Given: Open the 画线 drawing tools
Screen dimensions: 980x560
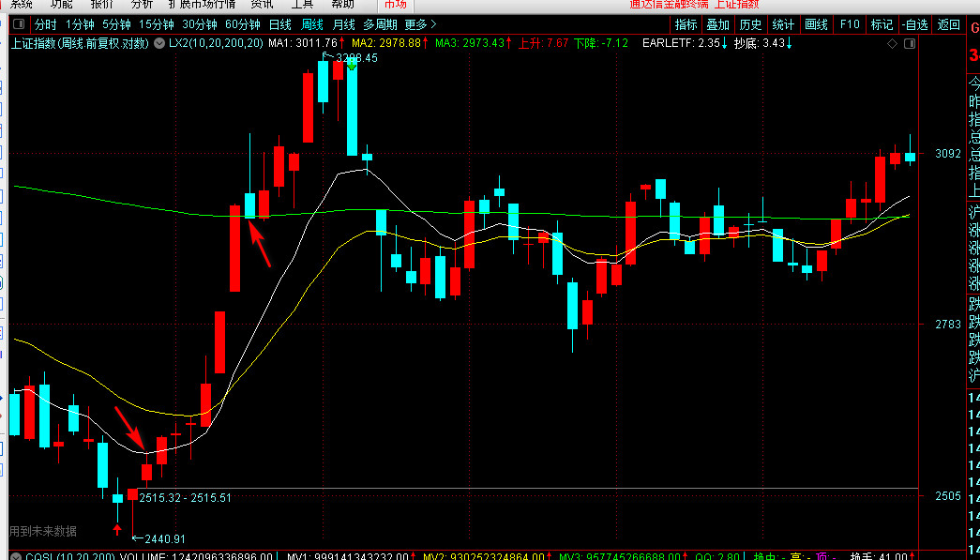Looking at the screenshot, I should [817, 24].
